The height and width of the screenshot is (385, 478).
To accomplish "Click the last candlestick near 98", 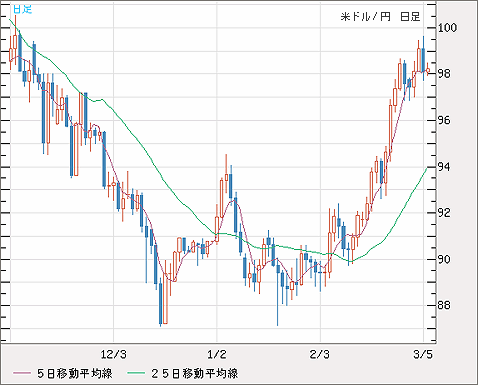I will (428, 70).
